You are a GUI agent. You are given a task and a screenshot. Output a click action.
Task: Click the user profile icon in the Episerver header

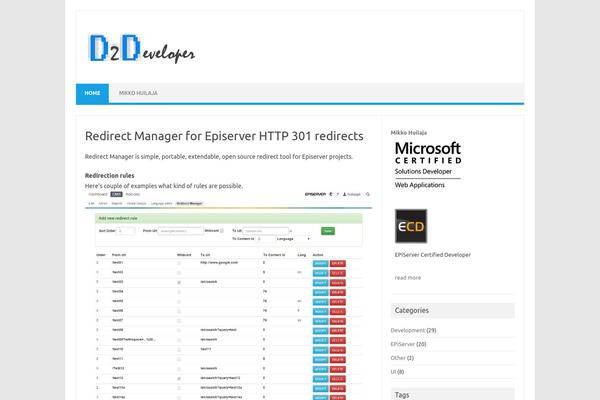(x=344, y=194)
